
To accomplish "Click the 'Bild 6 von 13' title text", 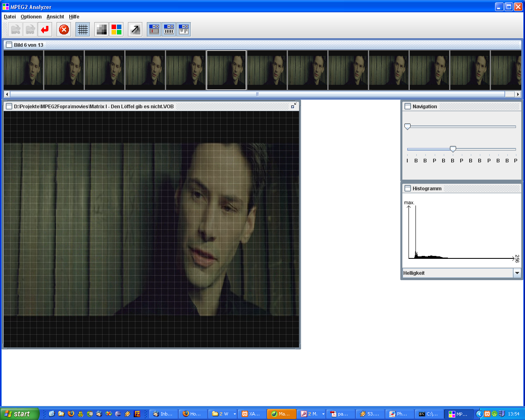I will [29, 45].
